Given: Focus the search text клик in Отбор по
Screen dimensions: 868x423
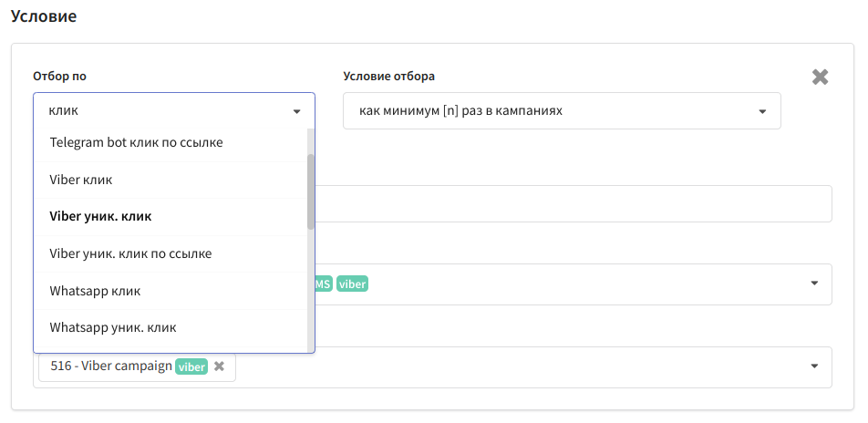Looking at the screenshot, I should point(64,110).
